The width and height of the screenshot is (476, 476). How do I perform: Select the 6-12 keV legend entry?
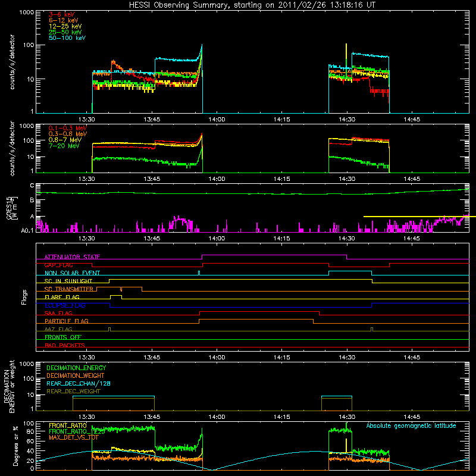coord(64,20)
